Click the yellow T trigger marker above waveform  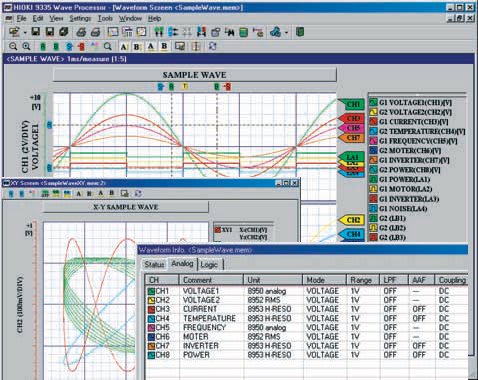[x=185, y=87]
